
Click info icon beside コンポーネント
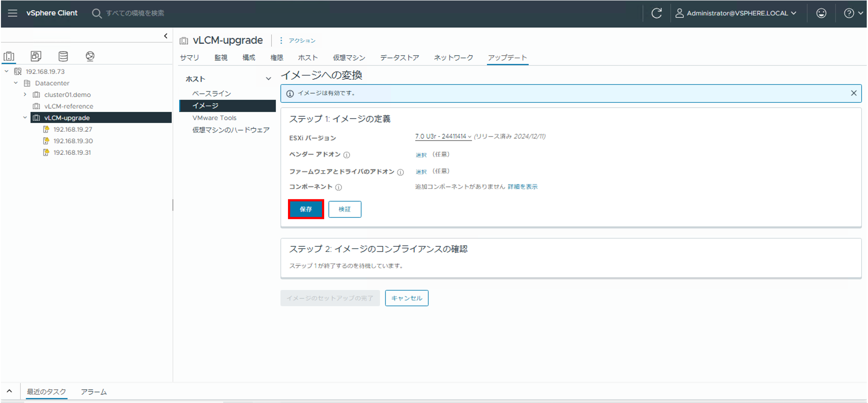[338, 187]
